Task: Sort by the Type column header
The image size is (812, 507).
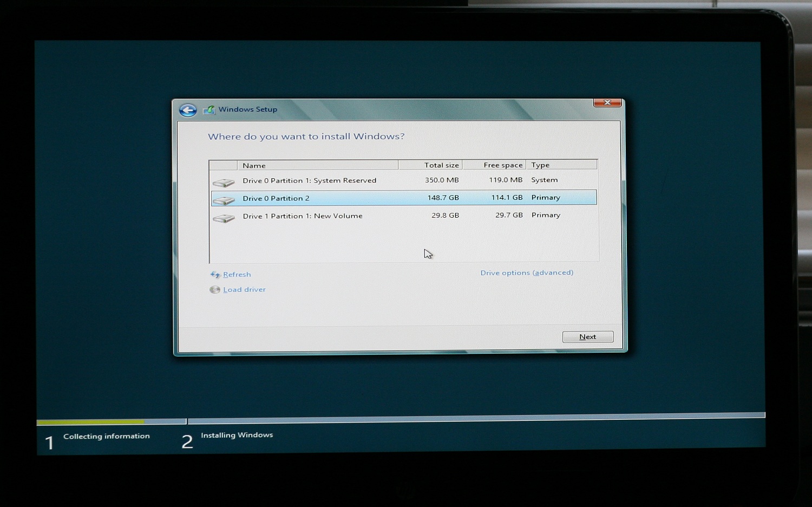Action: (x=562, y=165)
